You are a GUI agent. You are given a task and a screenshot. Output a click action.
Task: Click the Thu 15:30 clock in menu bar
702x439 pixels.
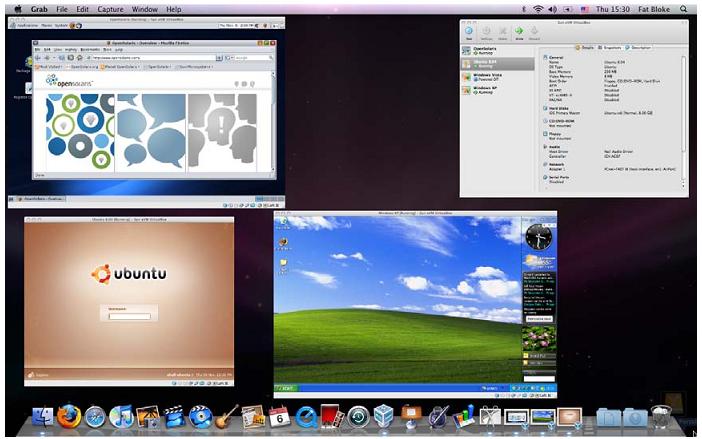click(613, 9)
